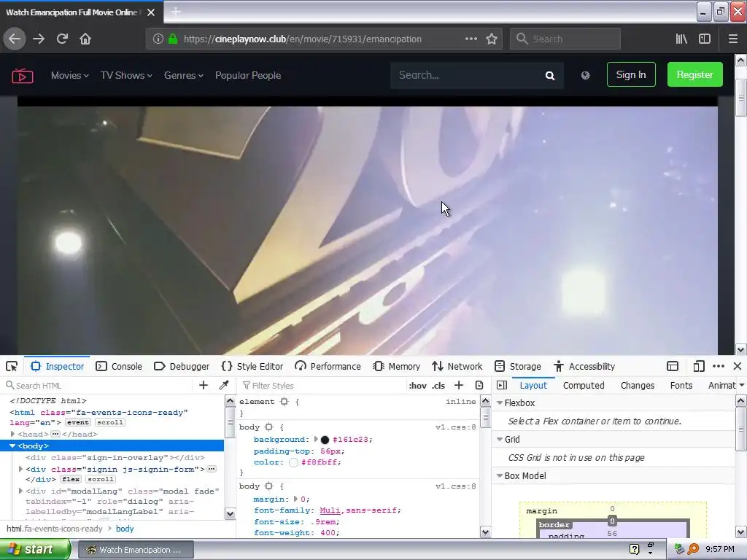Close the Watch Emancipation tab
The height and width of the screenshot is (560, 747).
(x=151, y=12)
